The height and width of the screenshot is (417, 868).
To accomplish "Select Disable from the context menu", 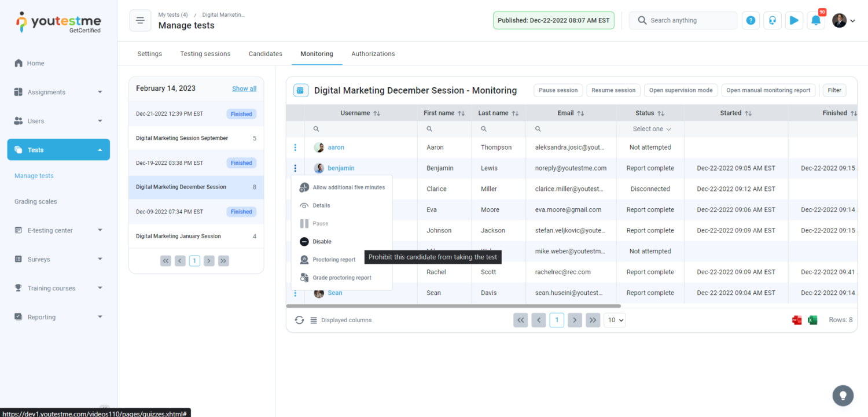I will click(322, 242).
